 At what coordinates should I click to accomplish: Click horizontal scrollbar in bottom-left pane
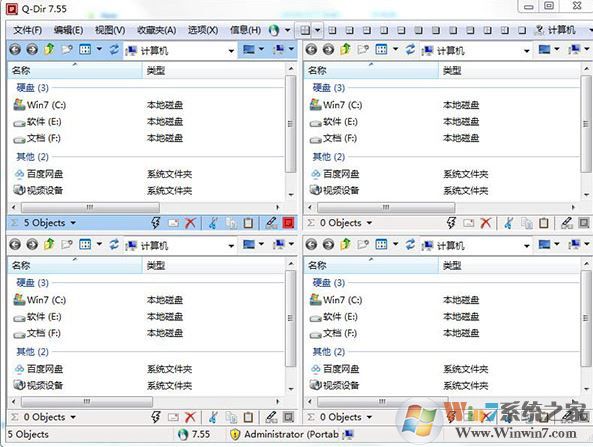pyautogui.click(x=87, y=402)
